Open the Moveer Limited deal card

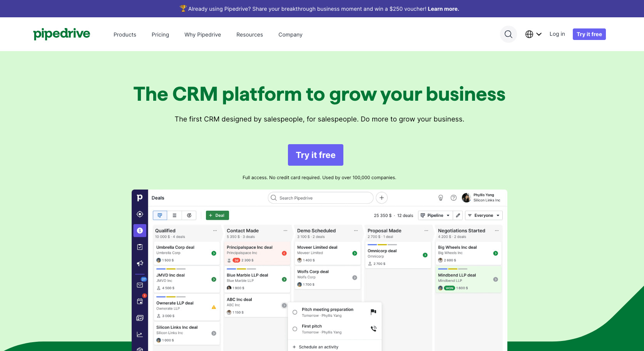pos(328,253)
